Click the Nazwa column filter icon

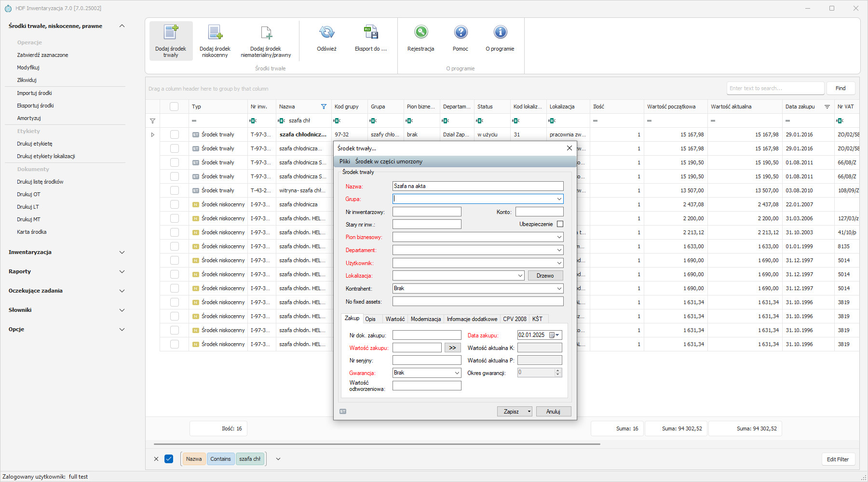click(324, 107)
